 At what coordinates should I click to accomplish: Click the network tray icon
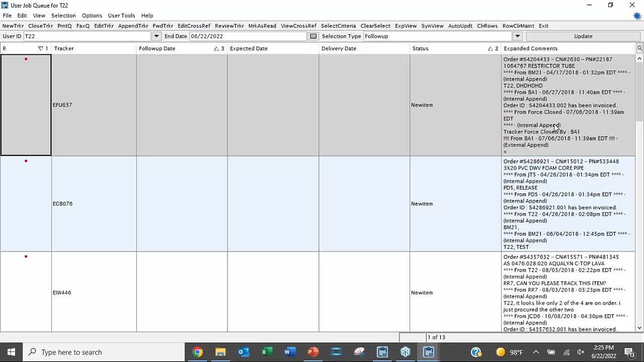click(567, 352)
